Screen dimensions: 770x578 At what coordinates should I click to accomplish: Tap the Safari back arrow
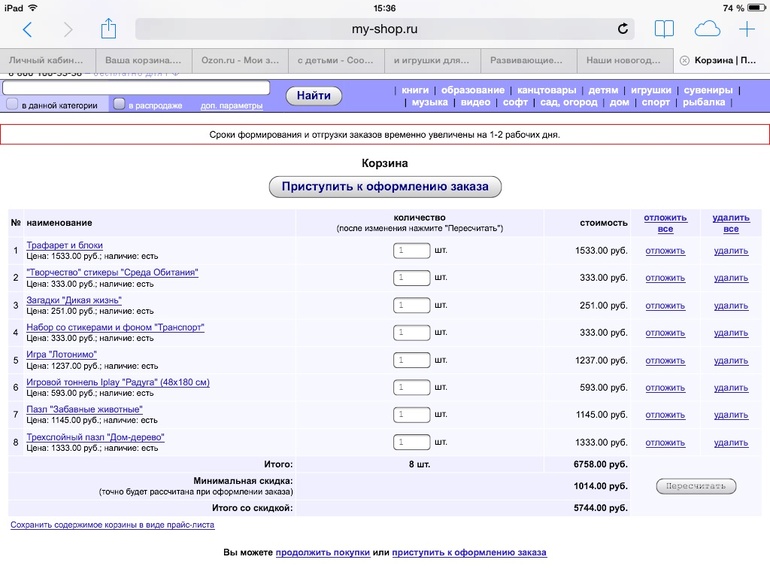click(x=27, y=29)
